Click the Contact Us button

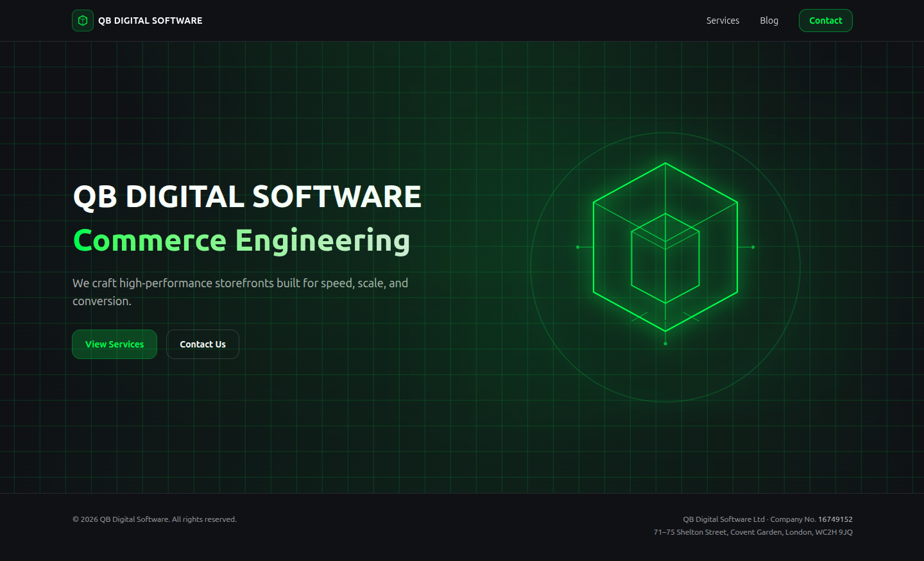[202, 344]
